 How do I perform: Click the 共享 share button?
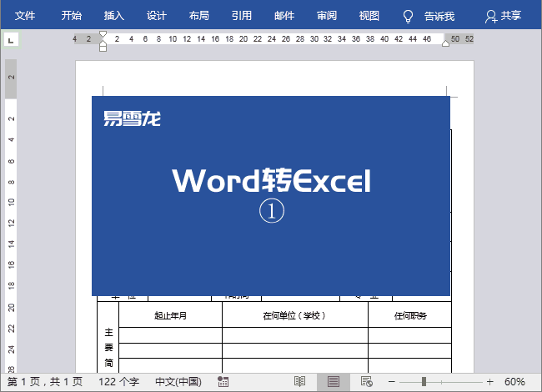pos(504,16)
